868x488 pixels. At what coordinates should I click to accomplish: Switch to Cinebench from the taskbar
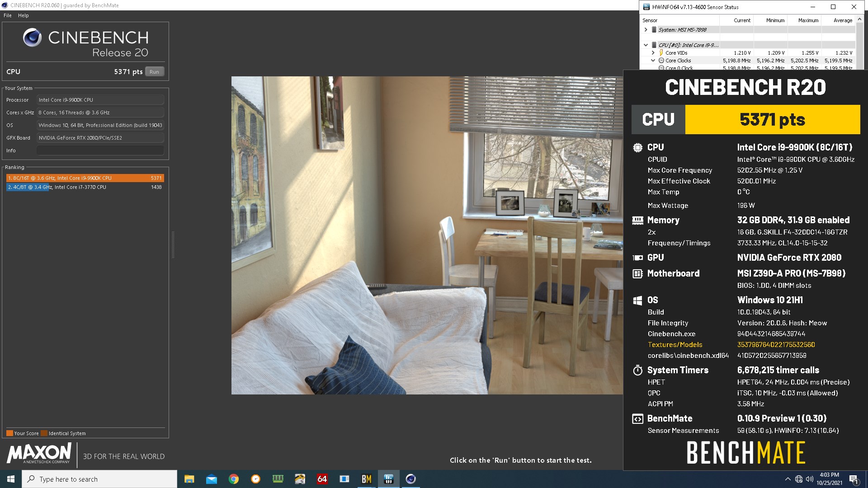[x=410, y=479]
